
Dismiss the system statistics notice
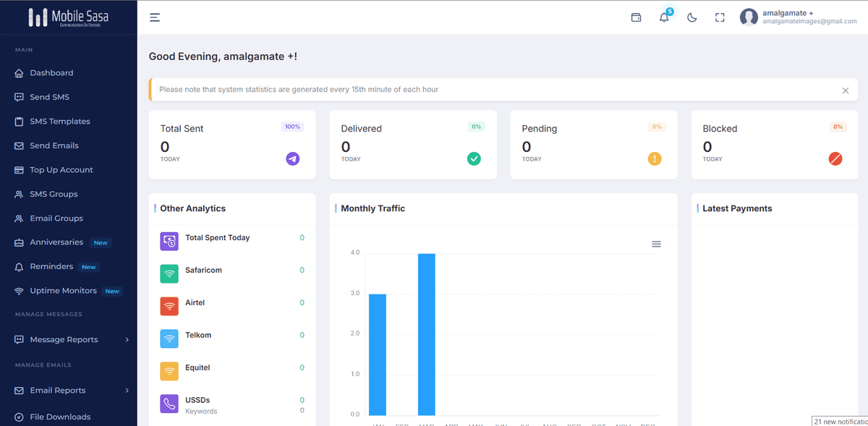pos(846,90)
